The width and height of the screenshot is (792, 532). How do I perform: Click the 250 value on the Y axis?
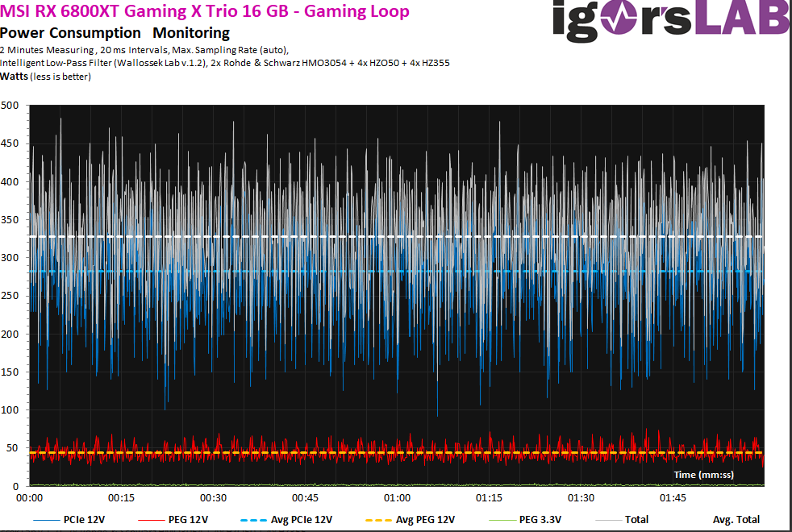[10, 296]
